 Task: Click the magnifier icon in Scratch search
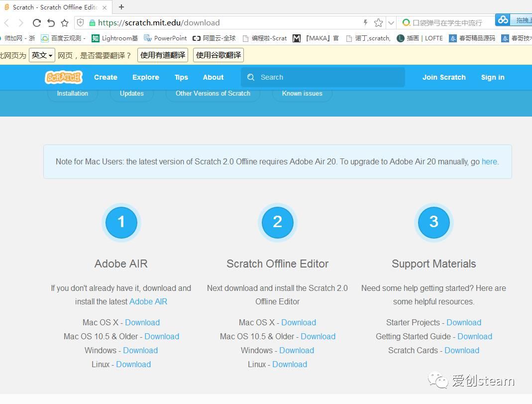251,77
